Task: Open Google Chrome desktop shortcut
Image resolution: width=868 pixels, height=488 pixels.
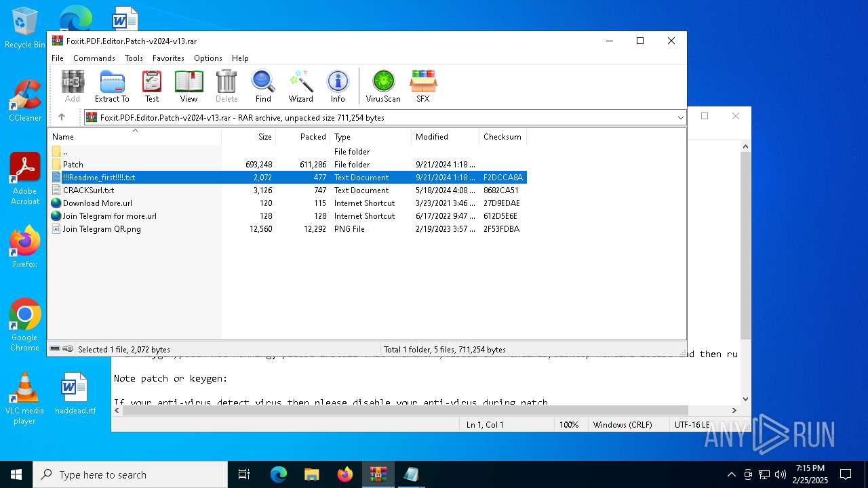Action: coord(25,325)
